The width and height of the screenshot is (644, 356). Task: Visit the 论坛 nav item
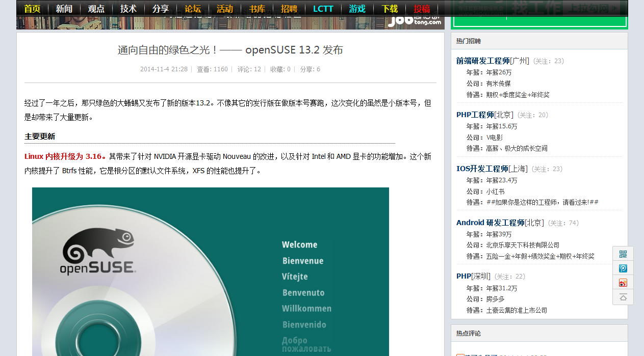(193, 9)
